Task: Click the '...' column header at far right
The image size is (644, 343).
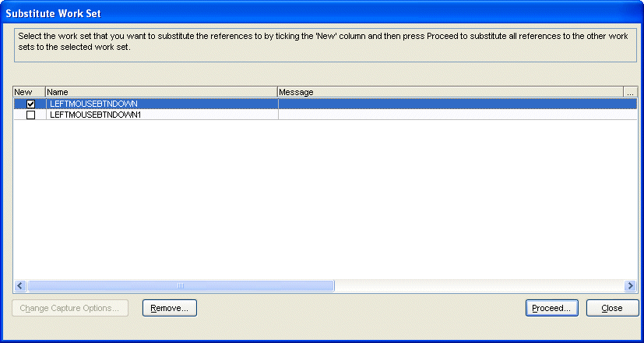Action: [x=630, y=92]
